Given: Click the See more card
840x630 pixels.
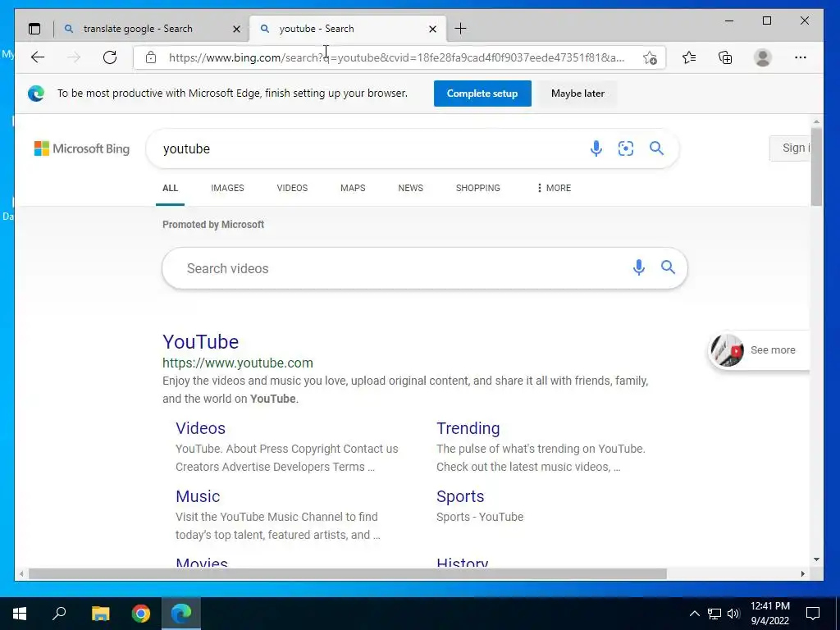Looking at the screenshot, I should tap(760, 349).
